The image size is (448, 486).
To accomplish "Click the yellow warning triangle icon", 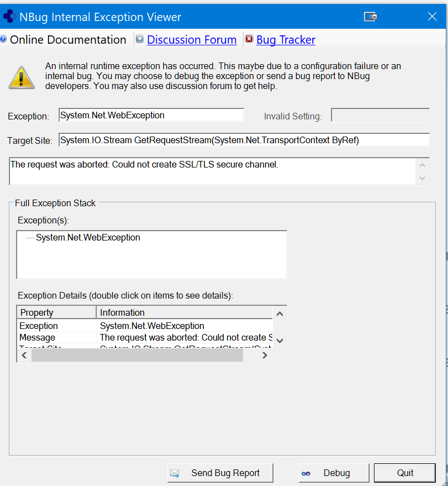I will pos(22,77).
